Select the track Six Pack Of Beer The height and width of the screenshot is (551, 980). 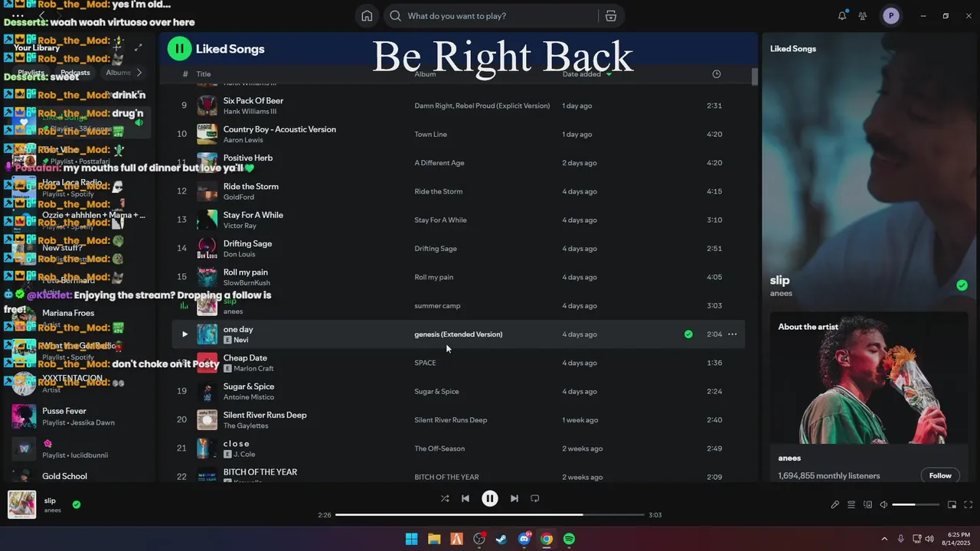click(x=253, y=100)
